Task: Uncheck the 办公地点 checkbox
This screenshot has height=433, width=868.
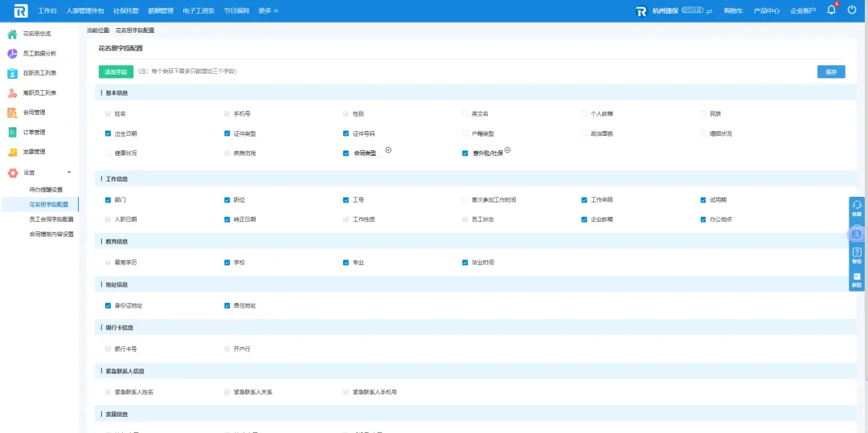Action: point(703,219)
